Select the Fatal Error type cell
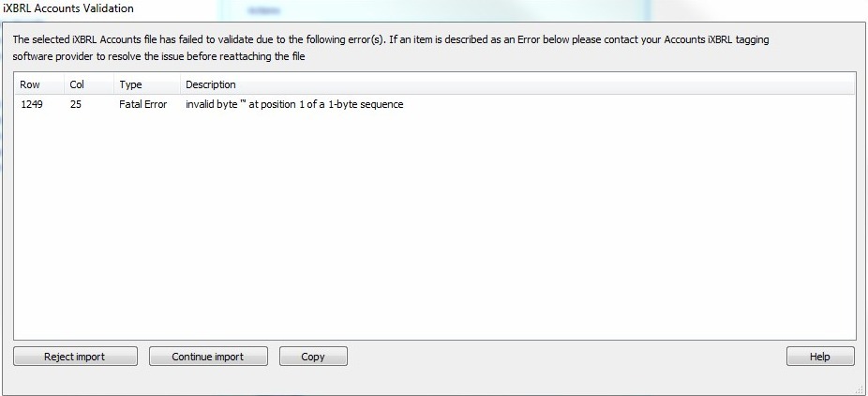Image resolution: width=868 pixels, height=396 pixels. click(142, 104)
